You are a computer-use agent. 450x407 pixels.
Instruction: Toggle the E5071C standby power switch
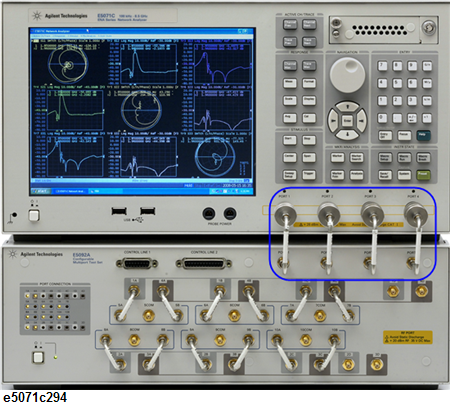click(34, 216)
